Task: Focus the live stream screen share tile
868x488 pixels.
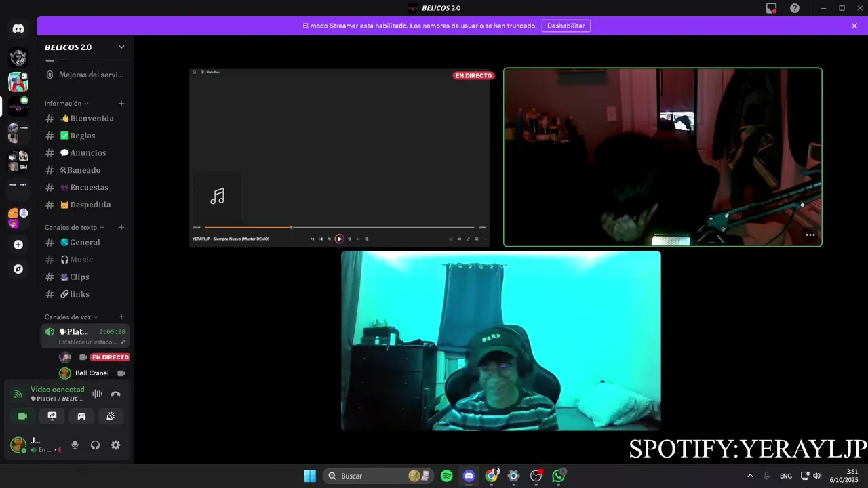Action: point(339,157)
